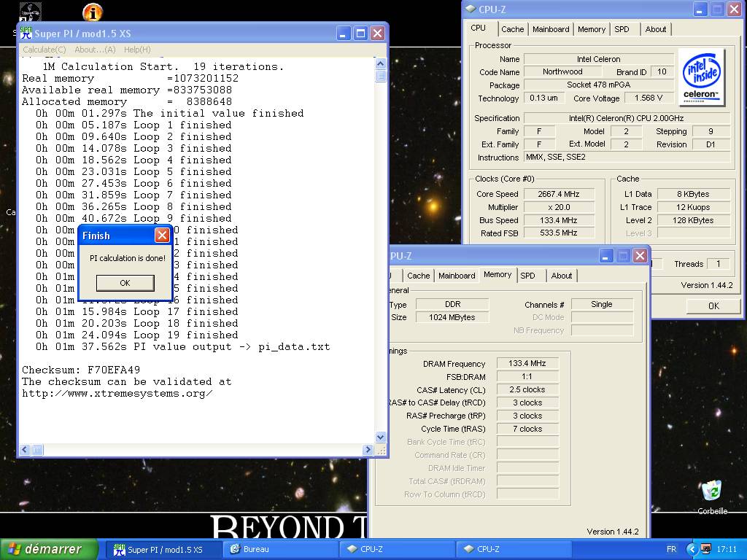Image resolution: width=747 pixels, height=560 pixels.
Task: Minimize the top CPU-Z window
Action: click(x=700, y=9)
